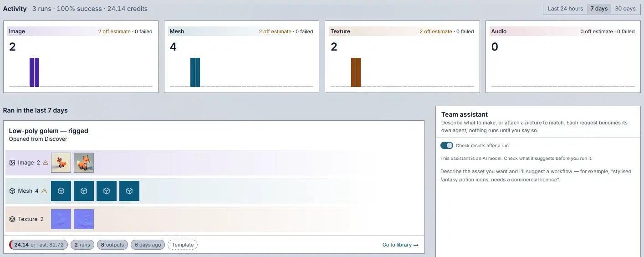This screenshot has height=257, width=644.
Task: Click the 6 days ago chip
Action: tap(148, 245)
